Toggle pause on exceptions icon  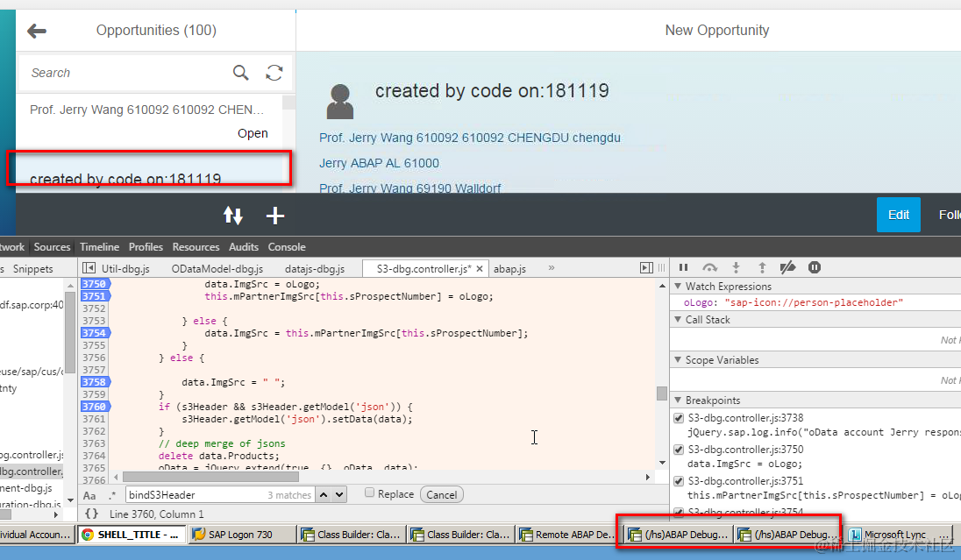814,267
